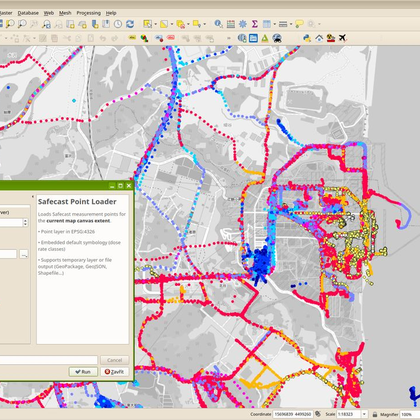Toggle extents display next to coordinate
Screen dimensions: 420x420
(x=318, y=414)
